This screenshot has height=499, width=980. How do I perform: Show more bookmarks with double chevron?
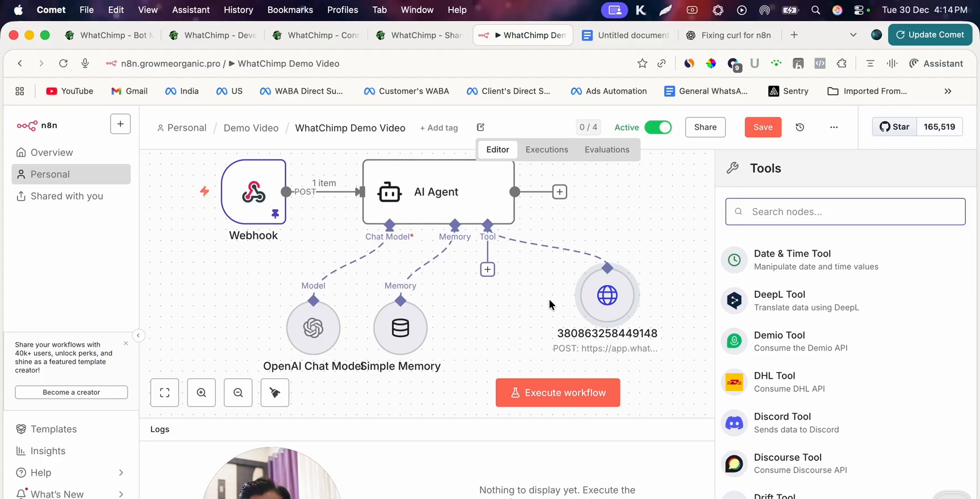[x=948, y=91]
